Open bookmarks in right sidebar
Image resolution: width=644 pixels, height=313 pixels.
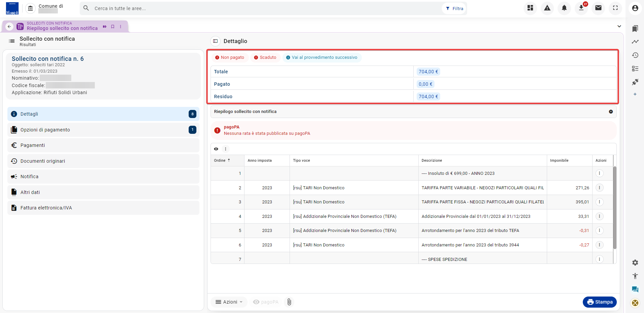[635, 29]
